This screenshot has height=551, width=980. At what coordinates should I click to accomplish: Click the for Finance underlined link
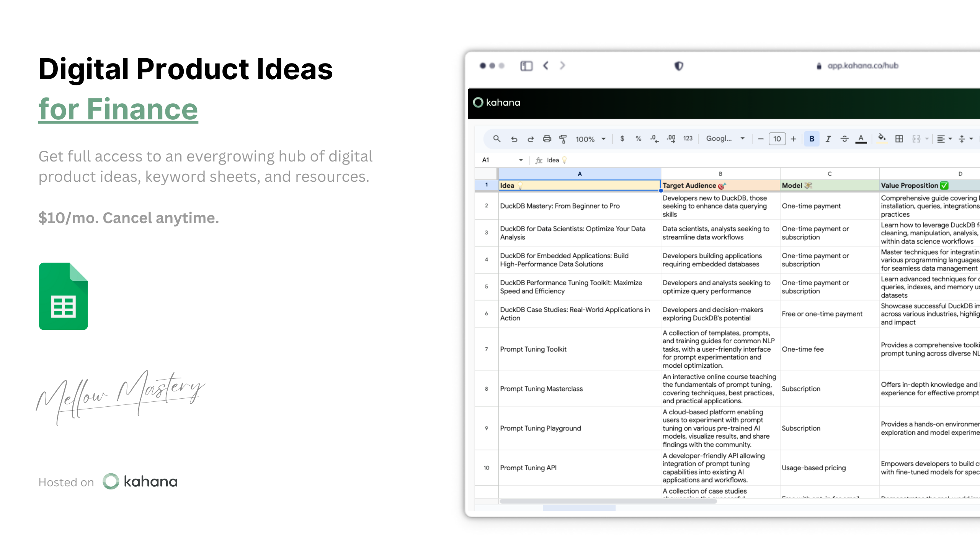click(118, 109)
